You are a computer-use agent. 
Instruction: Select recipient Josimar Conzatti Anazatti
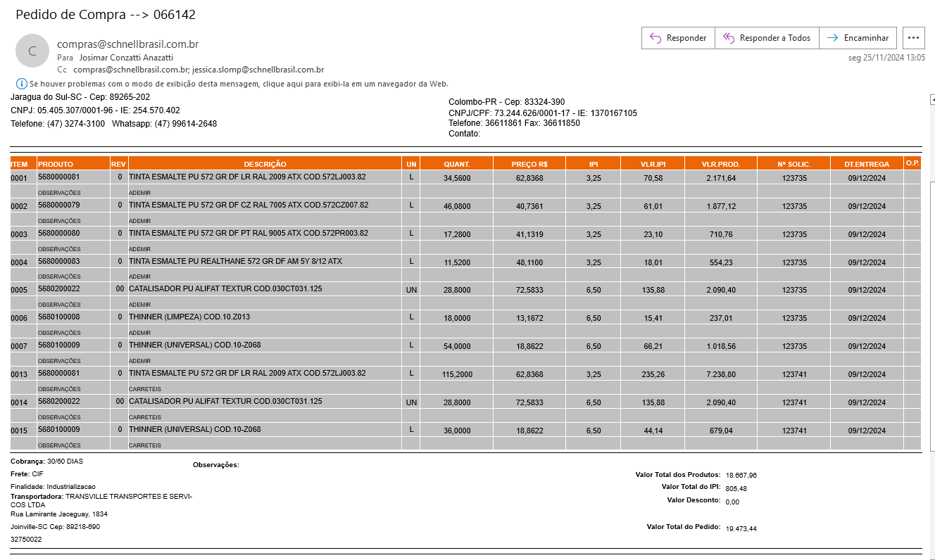pyautogui.click(x=126, y=58)
